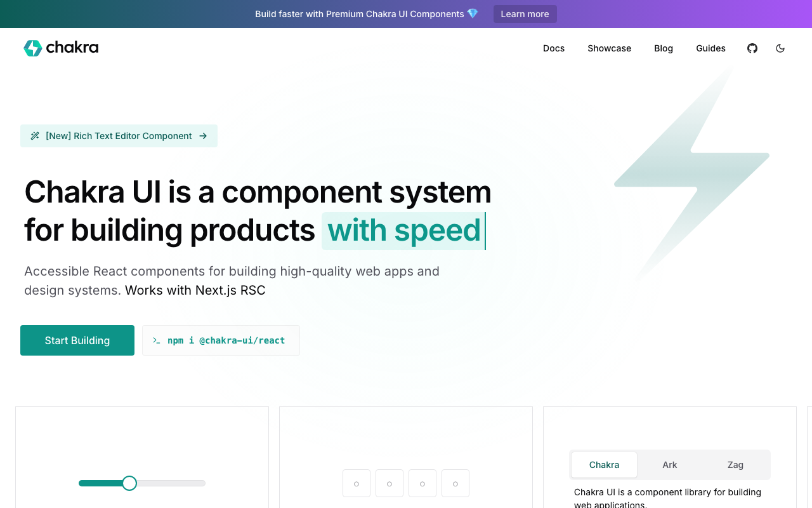Viewport: 812px width, 508px height.
Task: Select the fourth radio card option
Action: (x=455, y=483)
